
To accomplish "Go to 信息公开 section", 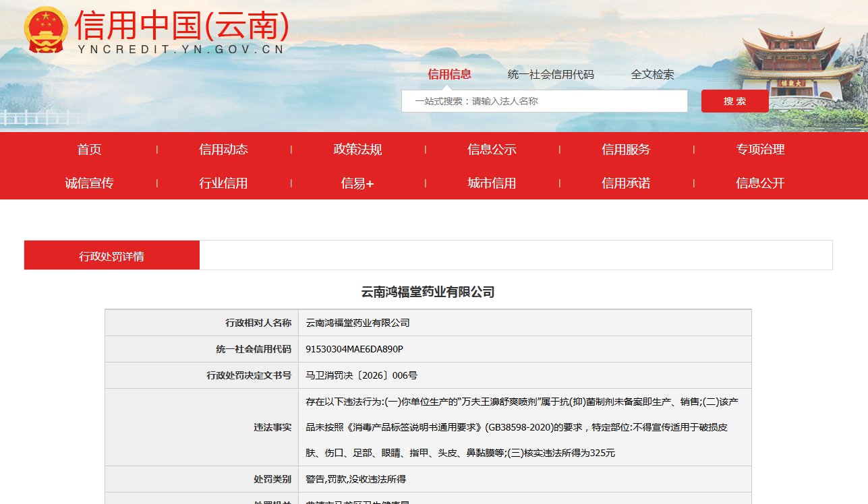I will [760, 183].
